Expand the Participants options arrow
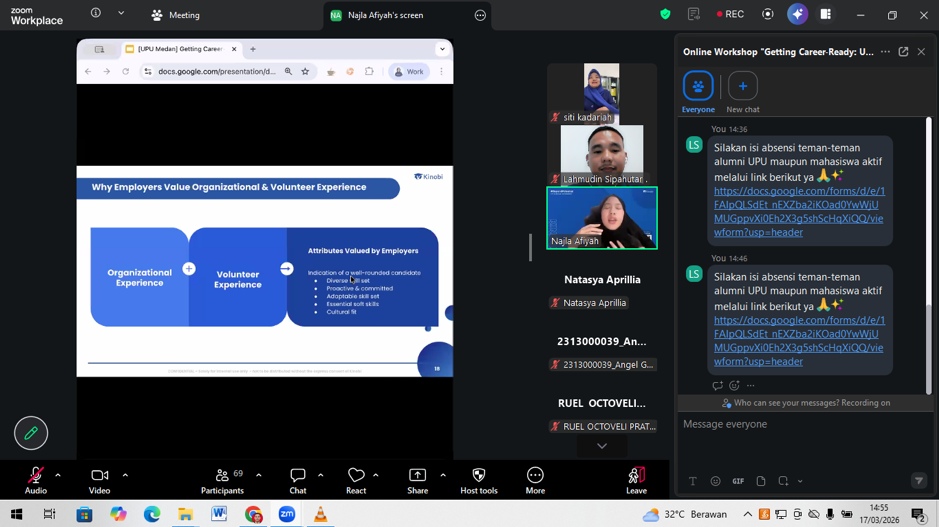Image resolution: width=939 pixels, height=527 pixels. (259, 475)
